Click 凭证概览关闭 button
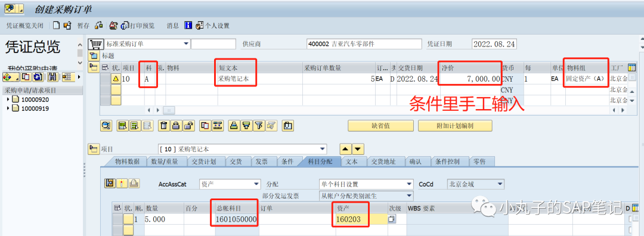This screenshot has width=644, height=236. click(x=24, y=26)
